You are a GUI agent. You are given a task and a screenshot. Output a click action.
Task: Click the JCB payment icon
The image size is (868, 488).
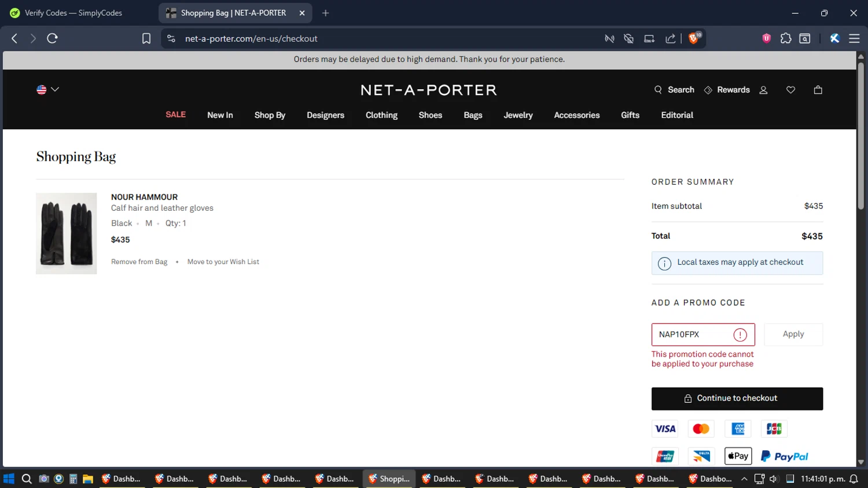774,429
